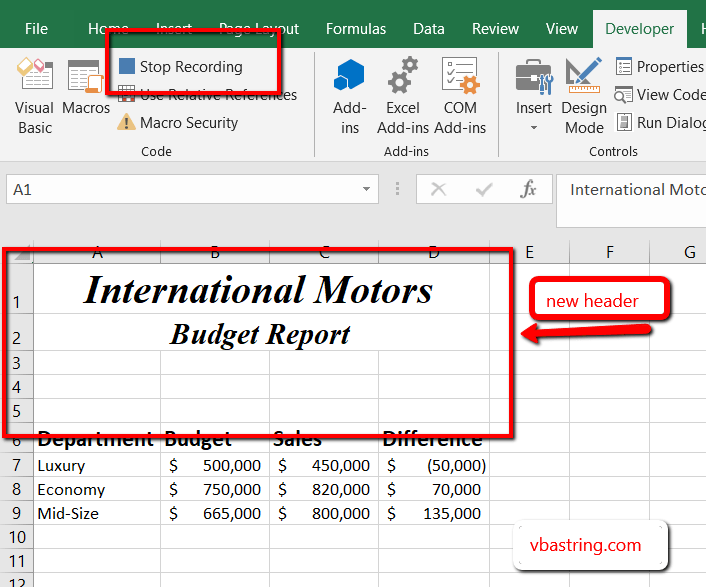The width and height of the screenshot is (706, 587).
Task: Click the select-all corner of the sheet
Action: tap(18, 253)
